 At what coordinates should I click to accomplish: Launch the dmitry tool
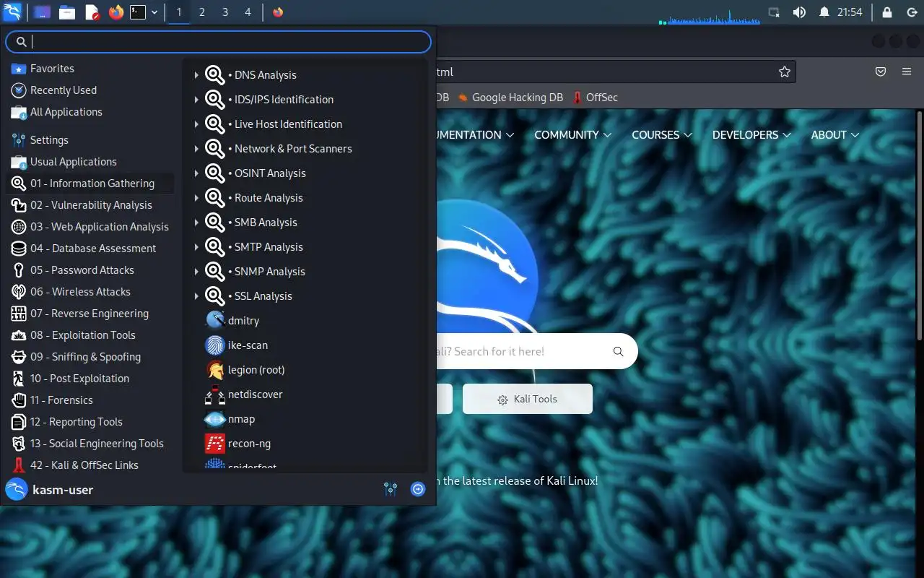tap(305, 321)
